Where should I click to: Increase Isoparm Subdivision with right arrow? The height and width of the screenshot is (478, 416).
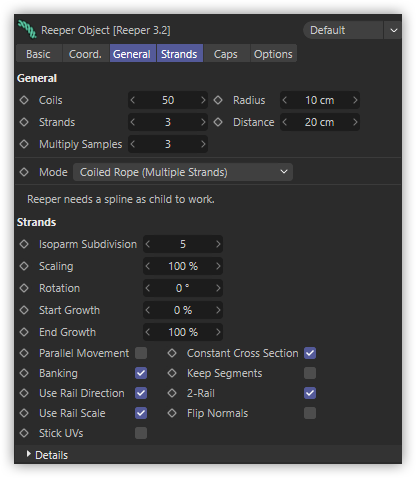point(218,244)
